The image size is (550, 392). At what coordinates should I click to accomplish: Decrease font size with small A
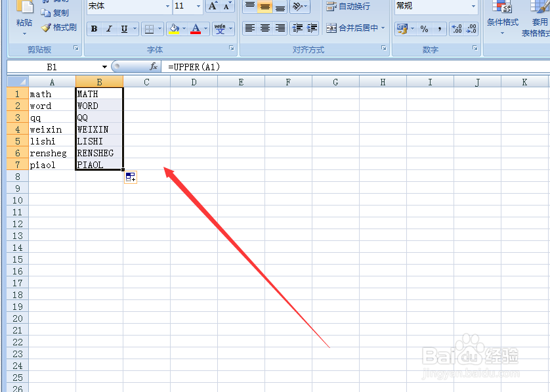[x=227, y=6]
